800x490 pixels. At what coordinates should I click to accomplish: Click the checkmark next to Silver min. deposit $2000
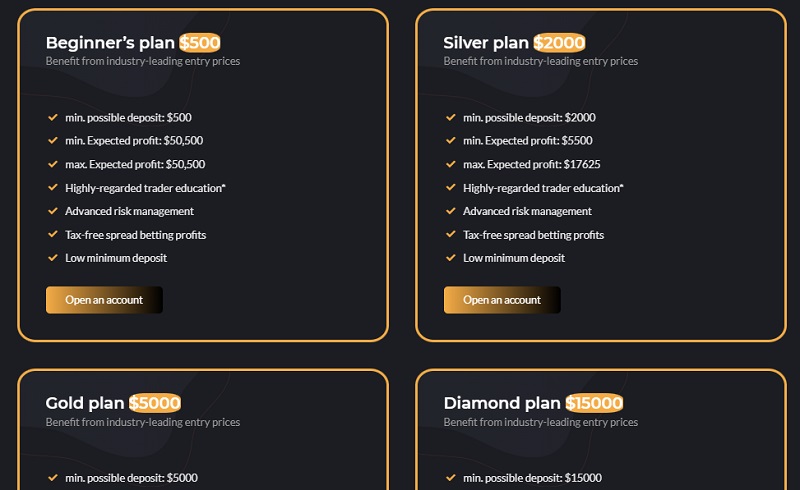(451, 117)
